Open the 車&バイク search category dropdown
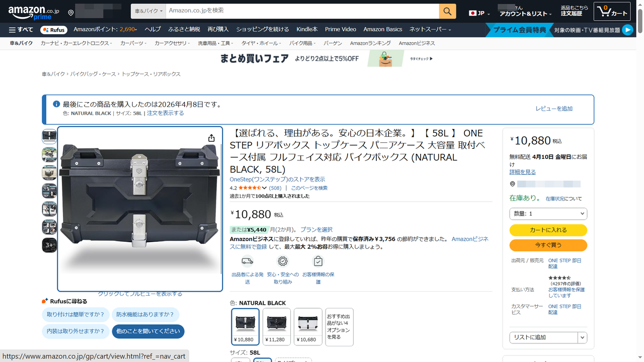644x362 pixels. click(148, 11)
